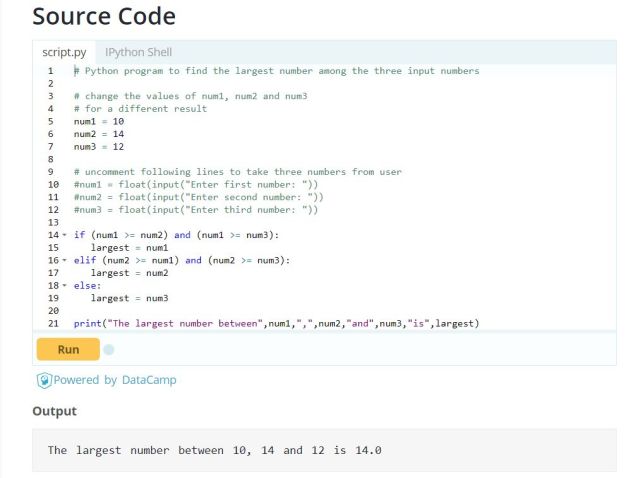Screen dimensions: 640x478
Task: Click the output result text box
Action: pyautogui.click(x=324, y=450)
